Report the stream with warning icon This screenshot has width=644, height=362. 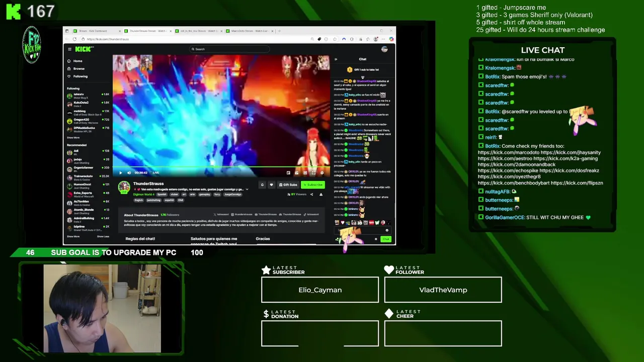point(321,194)
